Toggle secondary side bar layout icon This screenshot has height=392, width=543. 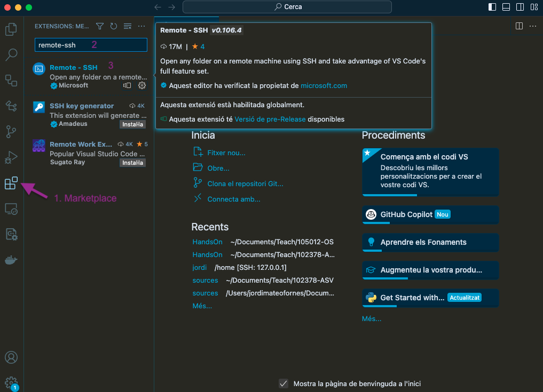520,7
